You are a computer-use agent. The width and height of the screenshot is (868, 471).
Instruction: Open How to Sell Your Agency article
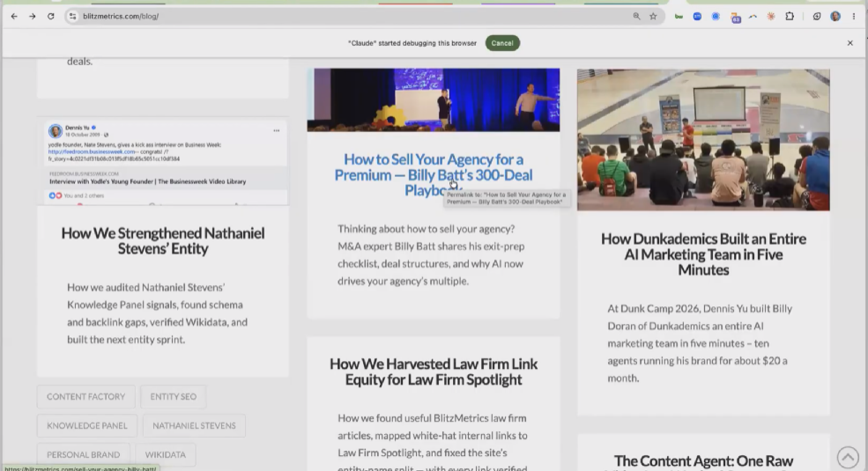tap(434, 174)
